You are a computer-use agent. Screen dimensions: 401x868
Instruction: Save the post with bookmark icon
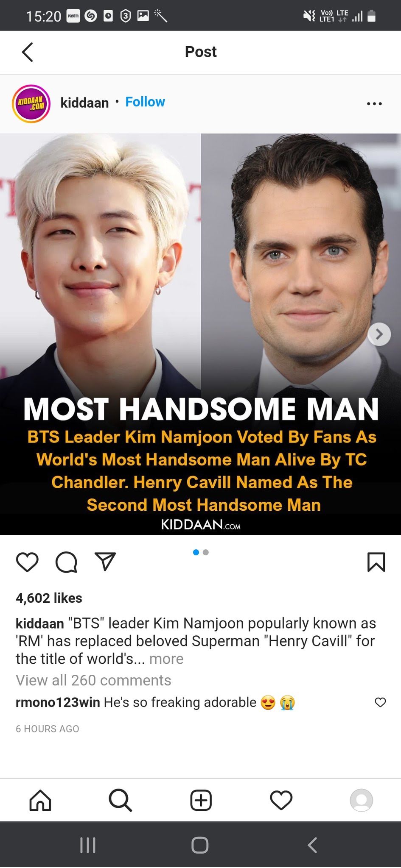coord(376,562)
